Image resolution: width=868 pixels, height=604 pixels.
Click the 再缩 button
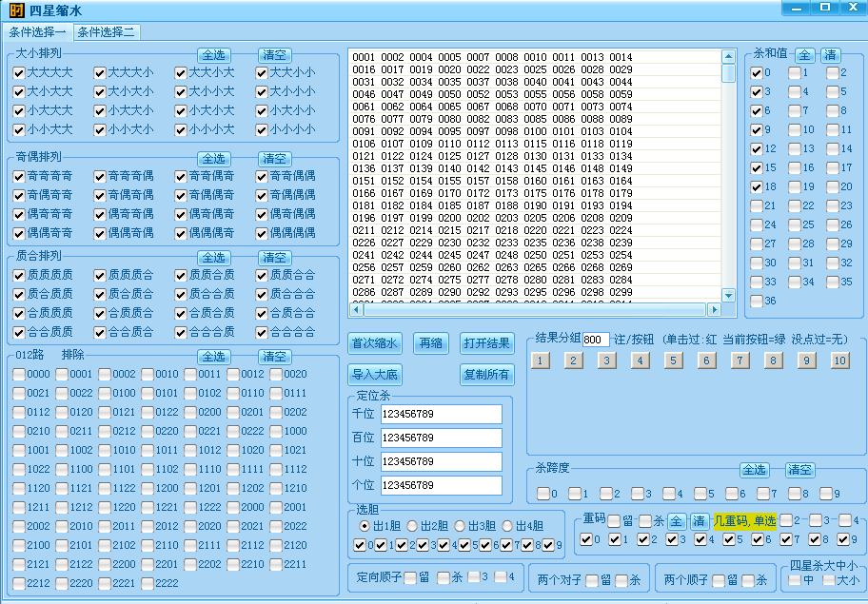pos(431,343)
